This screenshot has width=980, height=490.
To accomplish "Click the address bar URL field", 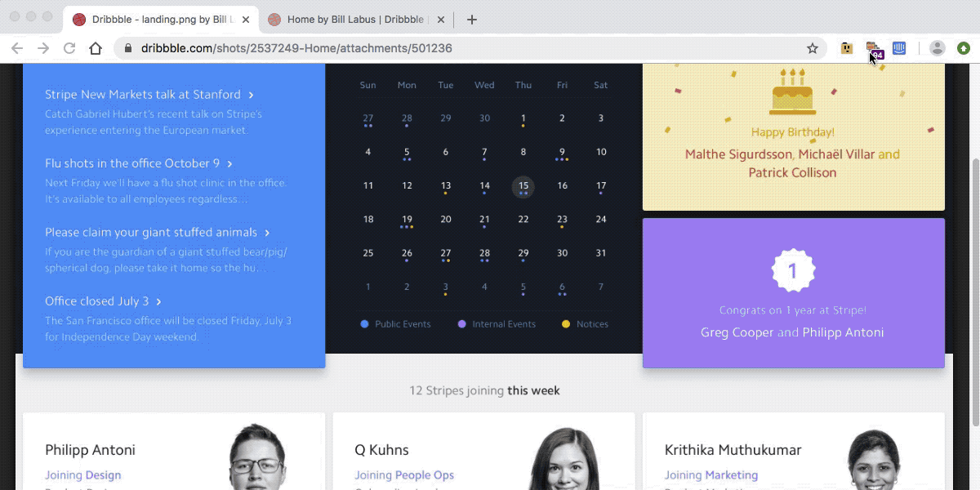I will 470,48.
